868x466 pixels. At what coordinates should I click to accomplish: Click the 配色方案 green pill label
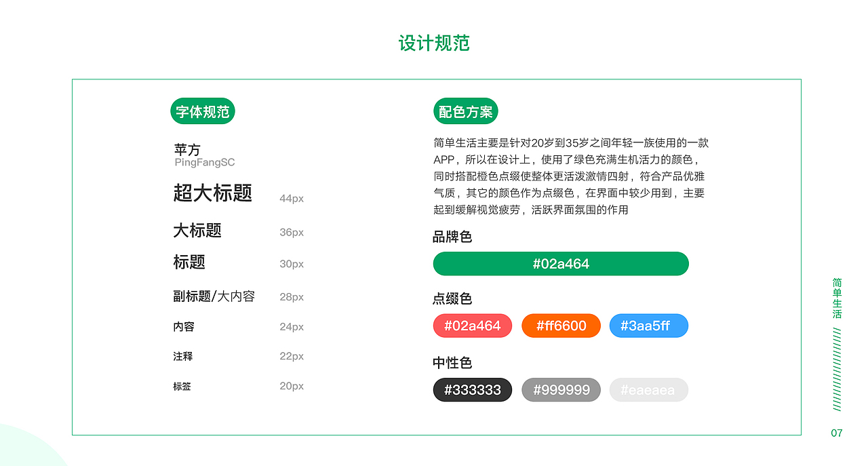(x=466, y=111)
